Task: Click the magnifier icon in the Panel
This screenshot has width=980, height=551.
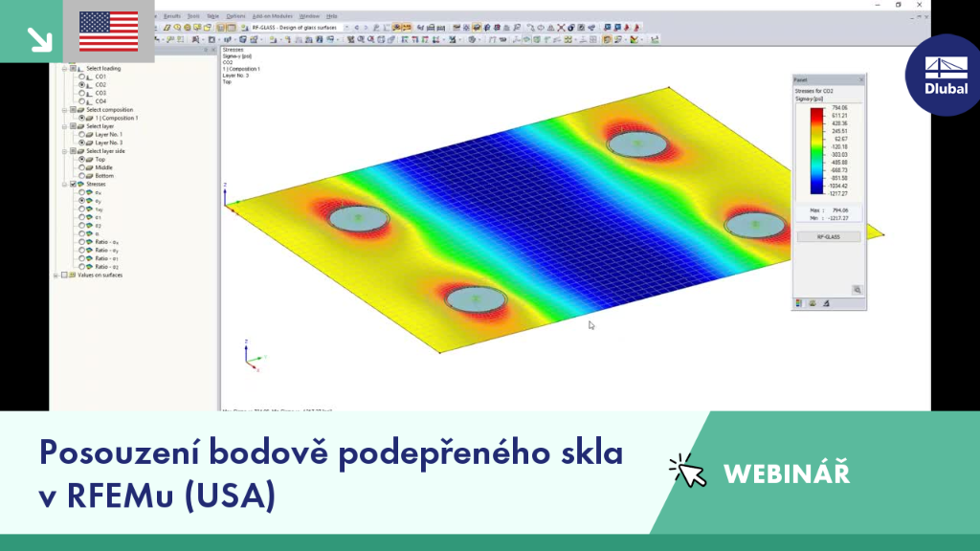Action: 857,290
